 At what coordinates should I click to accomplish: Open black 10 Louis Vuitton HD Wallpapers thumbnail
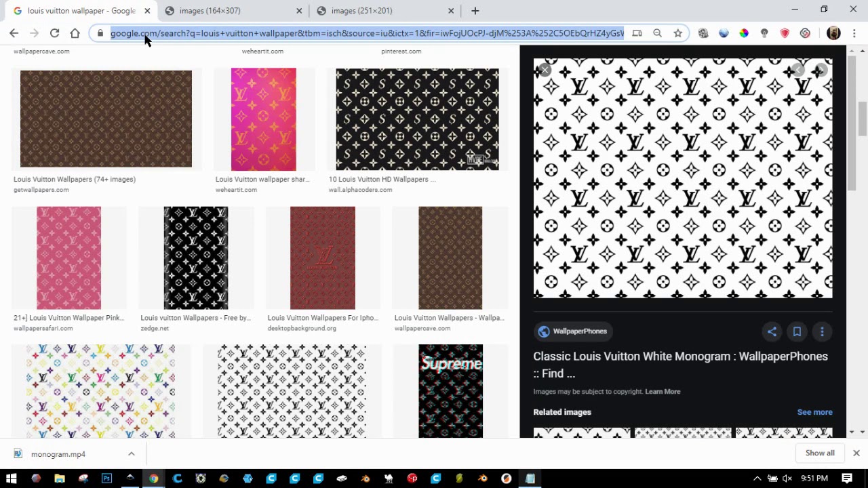pyautogui.click(x=417, y=119)
